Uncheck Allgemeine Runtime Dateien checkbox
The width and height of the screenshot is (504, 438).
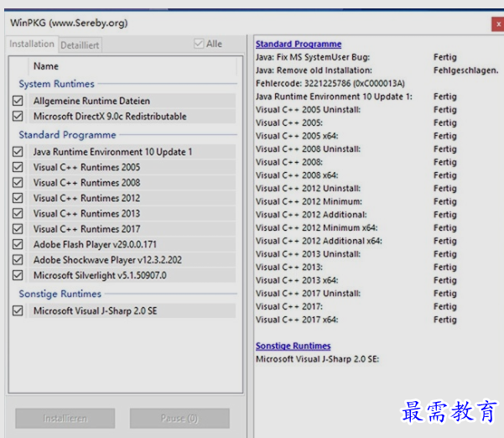click(18, 101)
